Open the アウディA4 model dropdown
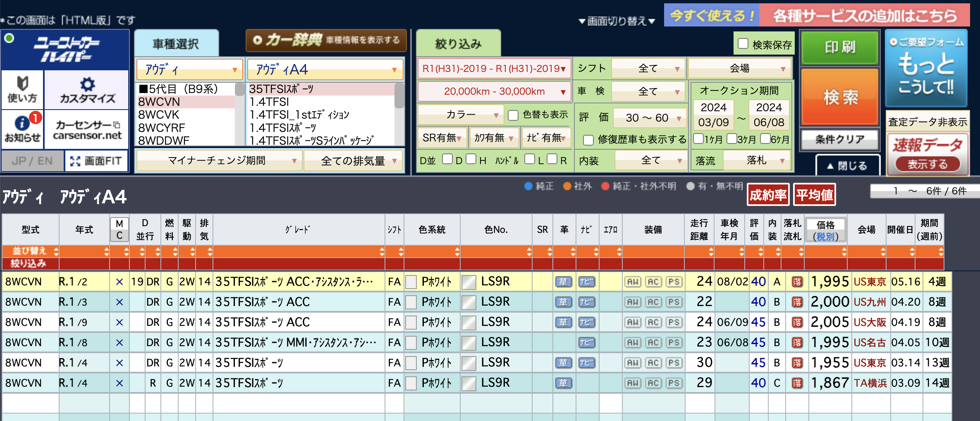Screen dimensions: 980x421 click(325, 69)
